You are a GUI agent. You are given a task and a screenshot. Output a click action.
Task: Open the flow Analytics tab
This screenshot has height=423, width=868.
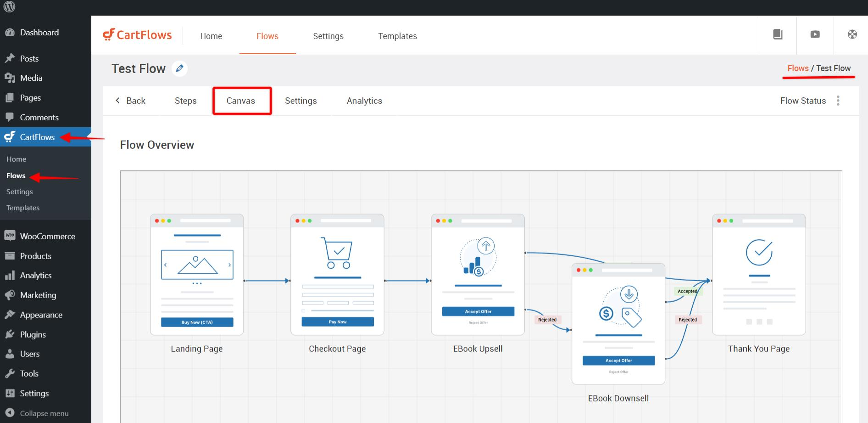(364, 101)
